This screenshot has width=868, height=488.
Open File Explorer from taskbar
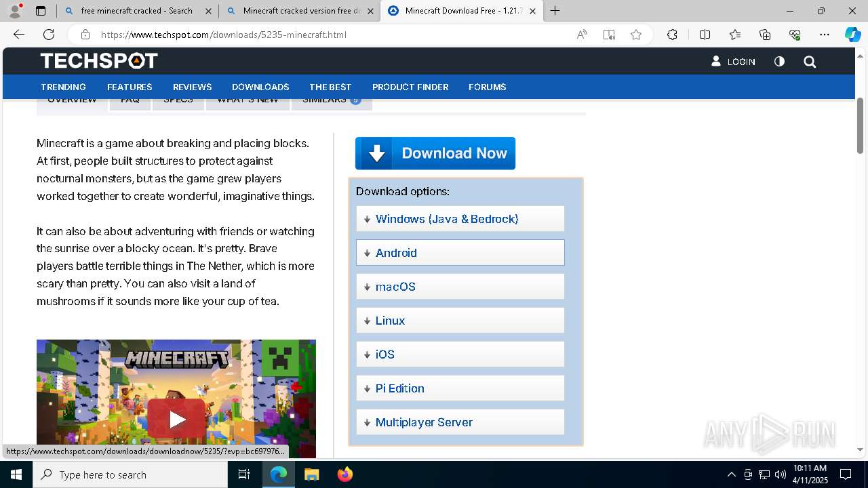pos(311,474)
